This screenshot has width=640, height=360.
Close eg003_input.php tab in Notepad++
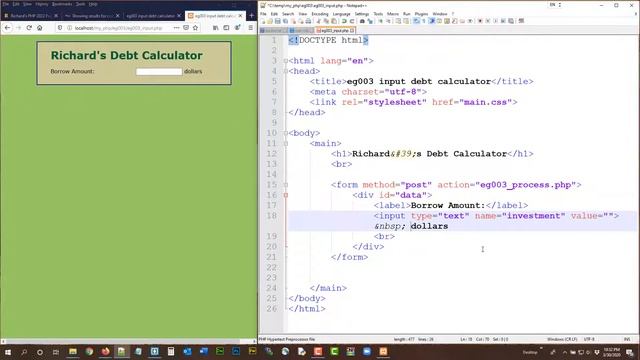(x=352, y=31)
